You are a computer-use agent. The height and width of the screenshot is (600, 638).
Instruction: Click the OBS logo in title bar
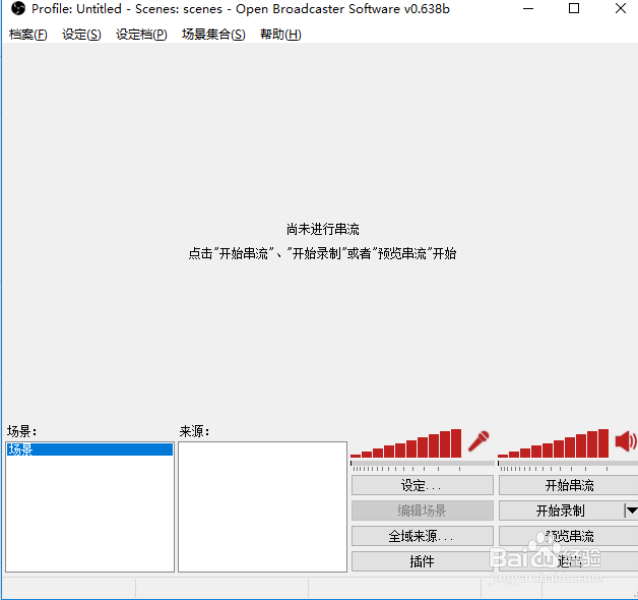18,8
